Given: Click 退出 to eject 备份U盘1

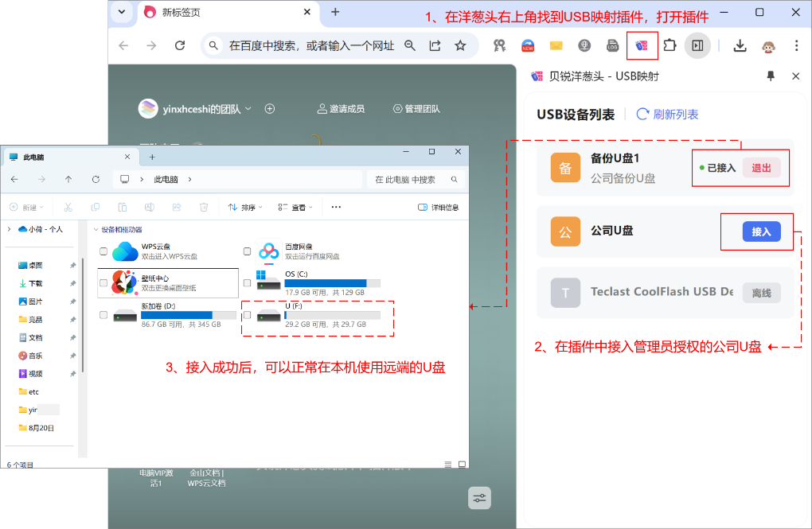Looking at the screenshot, I should (x=762, y=168).
